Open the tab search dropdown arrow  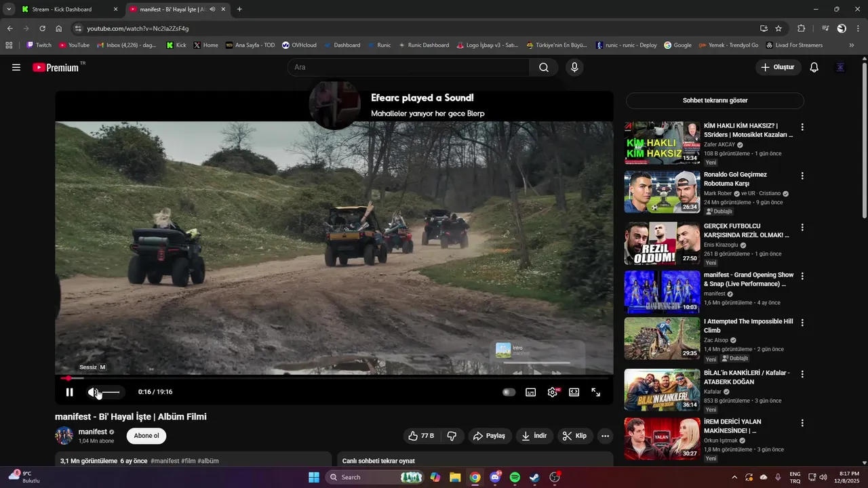9,9
